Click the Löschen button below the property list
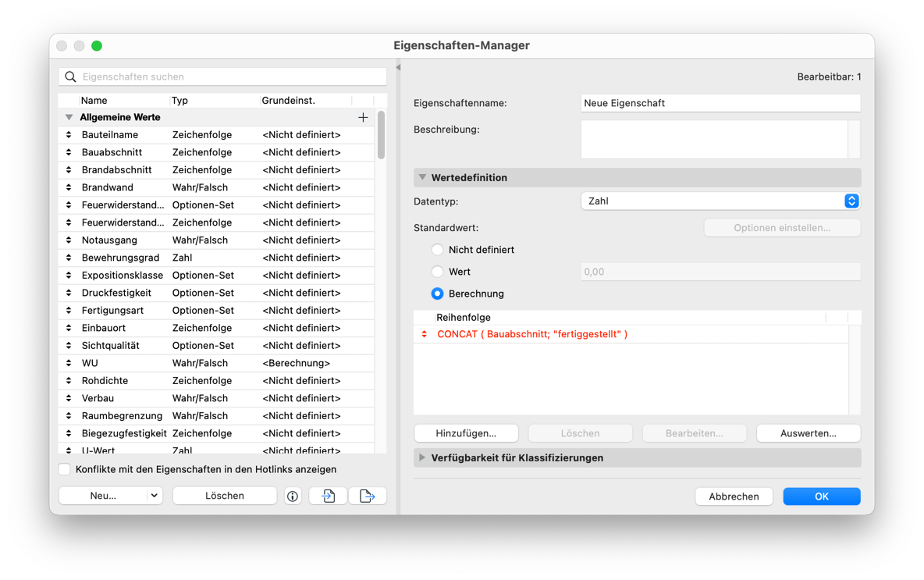The width and height of the screenshot is (924, 580). [225, 496]
